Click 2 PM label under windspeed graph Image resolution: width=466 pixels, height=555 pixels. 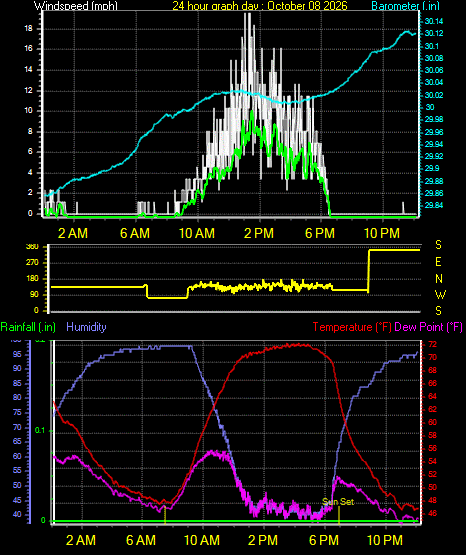pyautogui.click(x=259, y=233)
